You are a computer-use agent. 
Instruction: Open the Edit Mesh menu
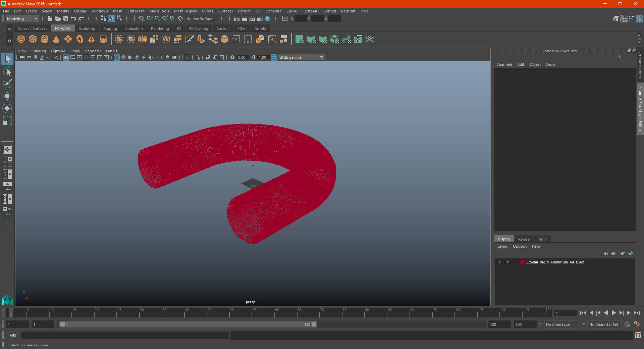click(x=136, y=11)
